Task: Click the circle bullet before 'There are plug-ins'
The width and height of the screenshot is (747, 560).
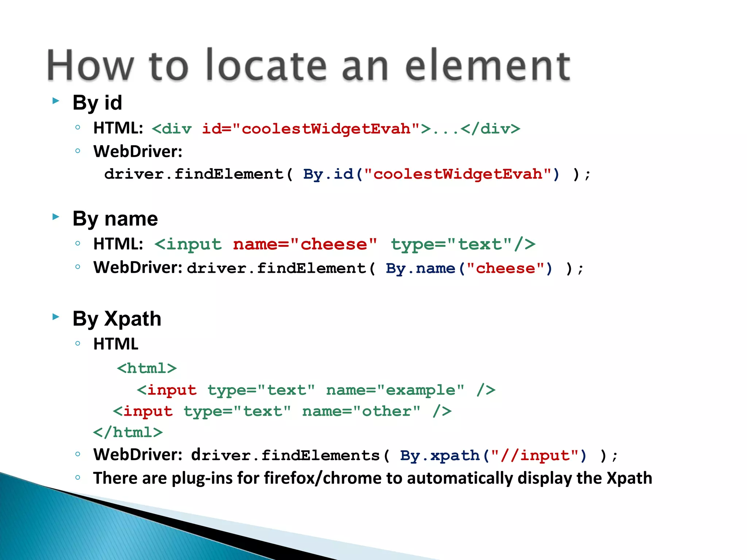Action: tap(77, 477)
